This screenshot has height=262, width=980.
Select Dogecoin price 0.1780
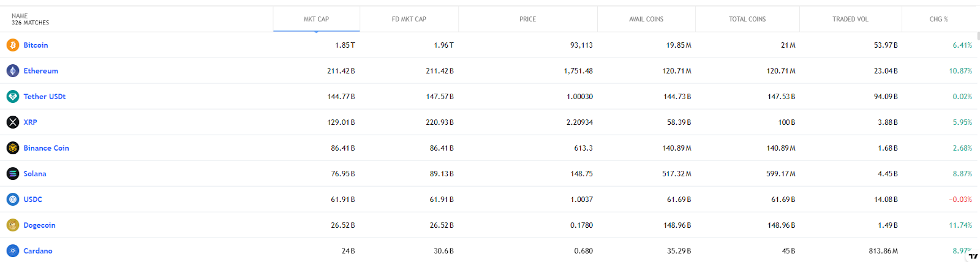pyautogui.click(x=581, y=225)
